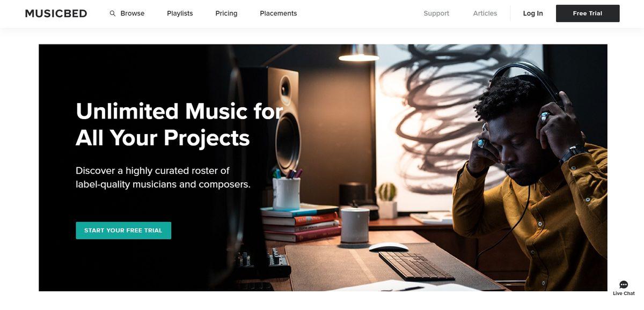This screenshot has width=644, height=310.
Task: Click the Discover a highly curated roster text
Action: pyautogui.click(x=163, y=178)
